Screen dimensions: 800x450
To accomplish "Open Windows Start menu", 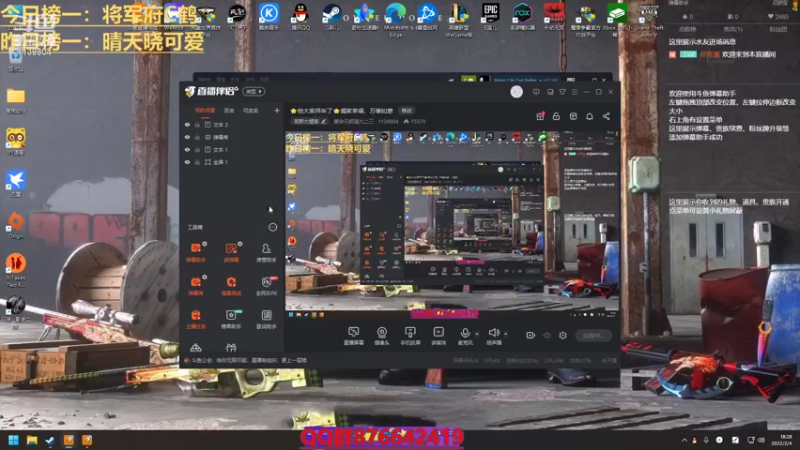I will tap(14, 440).
